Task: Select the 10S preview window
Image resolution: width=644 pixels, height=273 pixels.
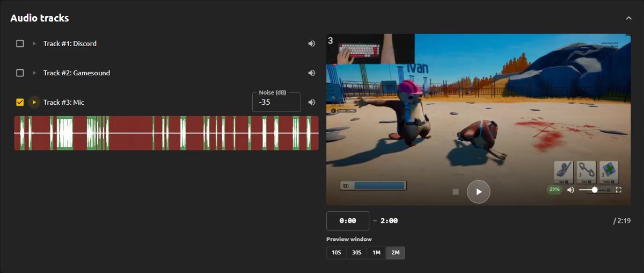Action: 336,253
